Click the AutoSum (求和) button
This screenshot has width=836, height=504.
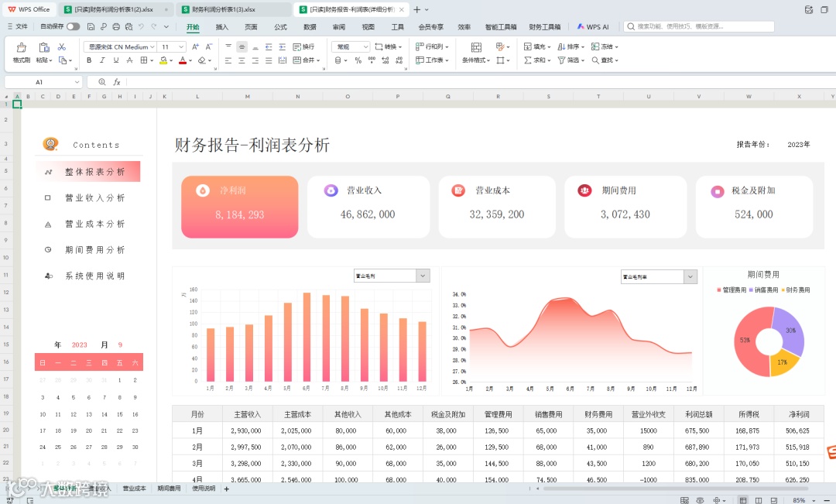pyautogui.click(x=537, y=60)
